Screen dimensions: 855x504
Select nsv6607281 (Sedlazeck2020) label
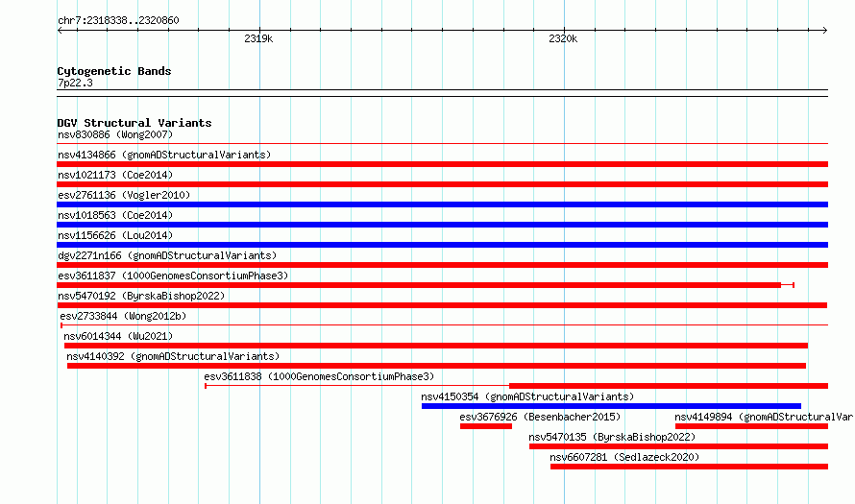624,457
